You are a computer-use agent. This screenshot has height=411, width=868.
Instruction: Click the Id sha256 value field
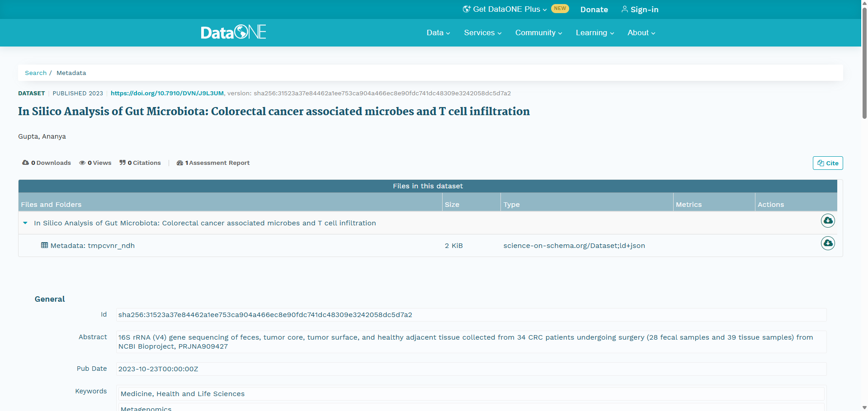point(471,315)
